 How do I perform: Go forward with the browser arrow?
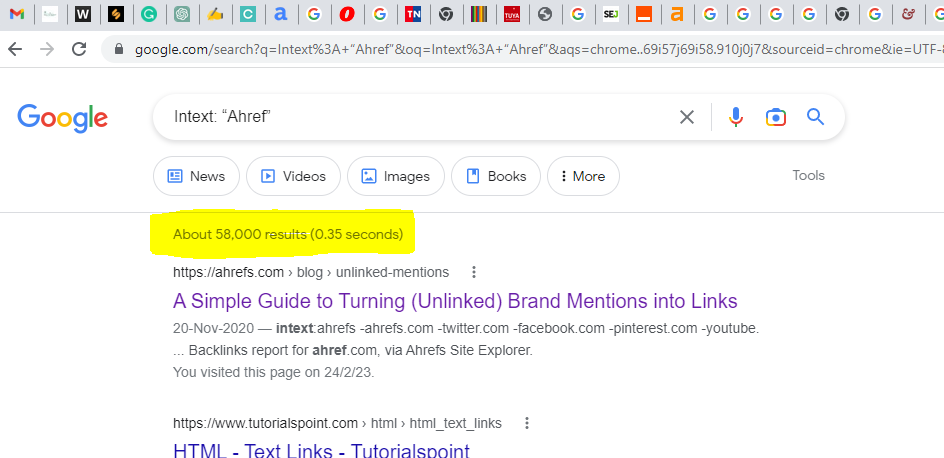(47, 49)
